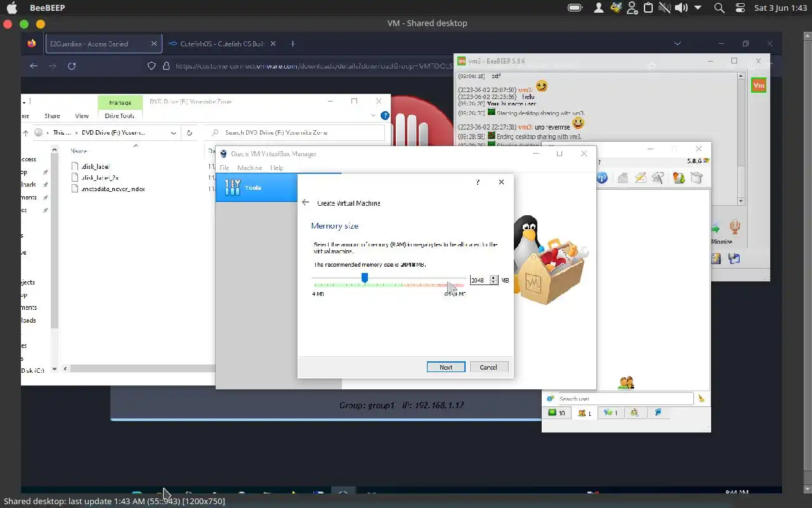Click clipboard icon in menu bar
This screenshot has width=812, height=508.
click(648, 8)
